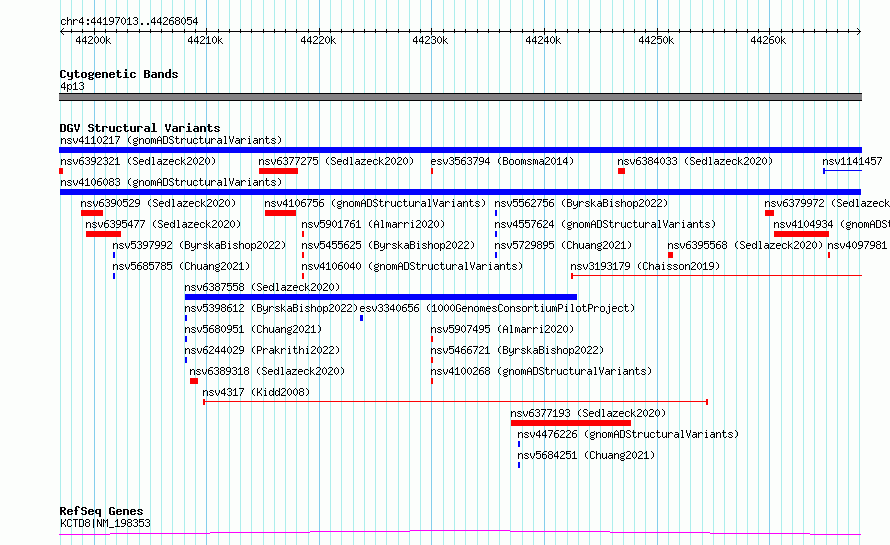Click the gray 4p13 cytogenetic band bar

(460, 97)
